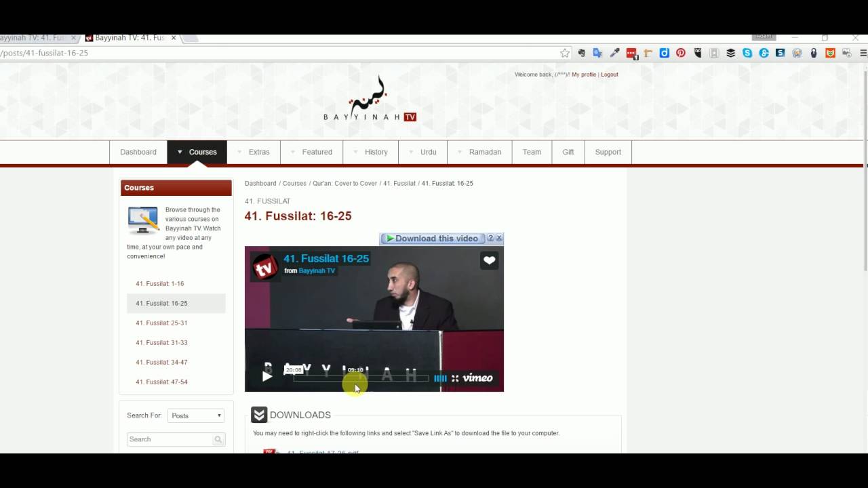Toggle fullscreen in the Vimeo player

tap(455, 378)
